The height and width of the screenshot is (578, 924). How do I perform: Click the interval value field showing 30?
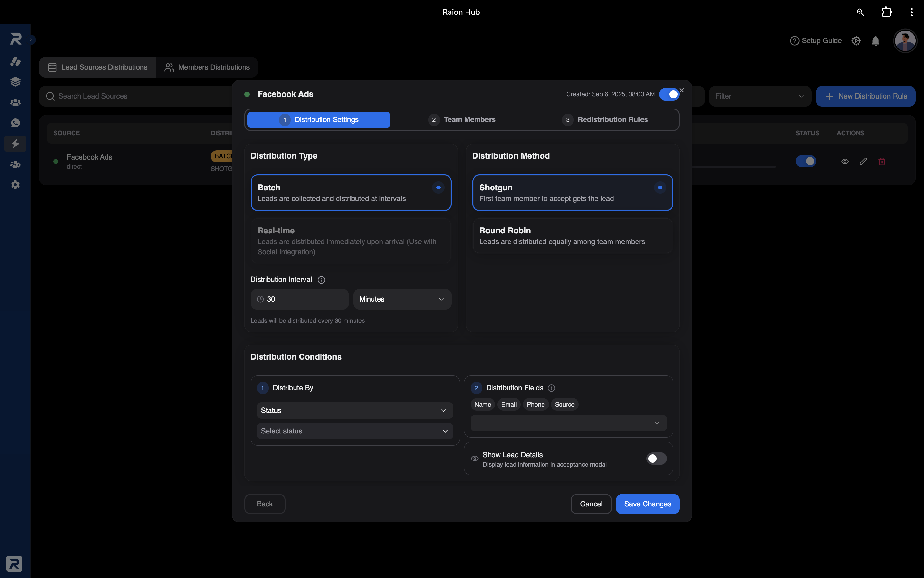(x=300, y=299)
